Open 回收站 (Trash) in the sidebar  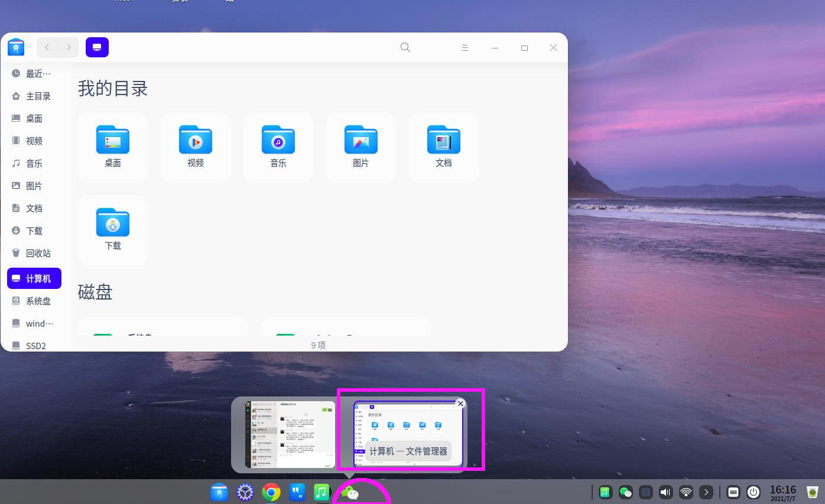34,253
